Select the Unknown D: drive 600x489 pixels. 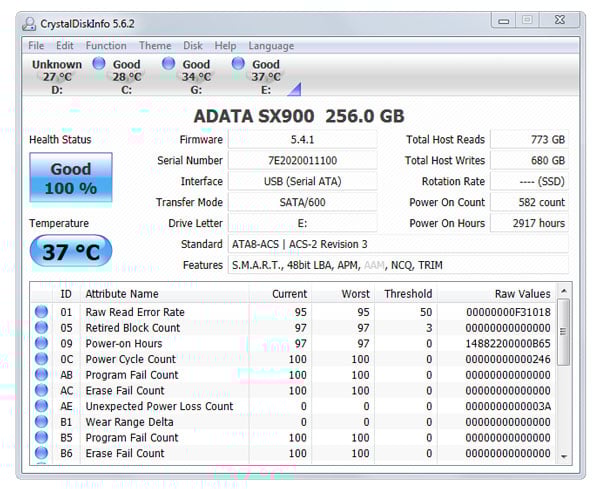(57, 77)
